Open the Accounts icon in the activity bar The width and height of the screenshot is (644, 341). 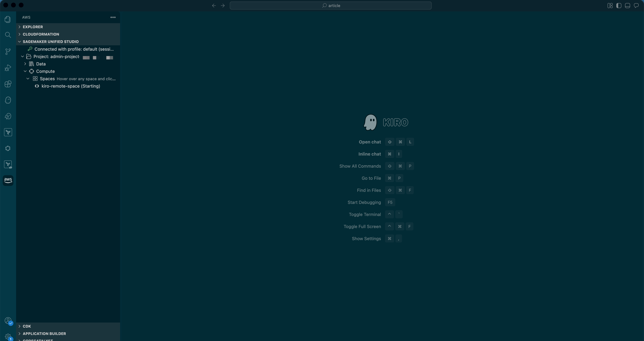8,321
